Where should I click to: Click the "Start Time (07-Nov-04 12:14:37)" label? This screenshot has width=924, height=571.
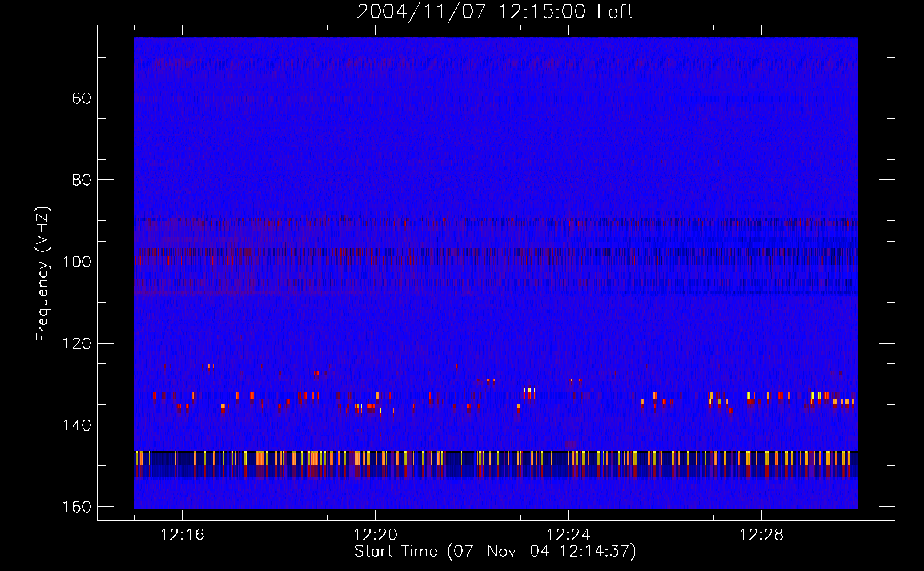pyautogui.click(x=495, y=551)
